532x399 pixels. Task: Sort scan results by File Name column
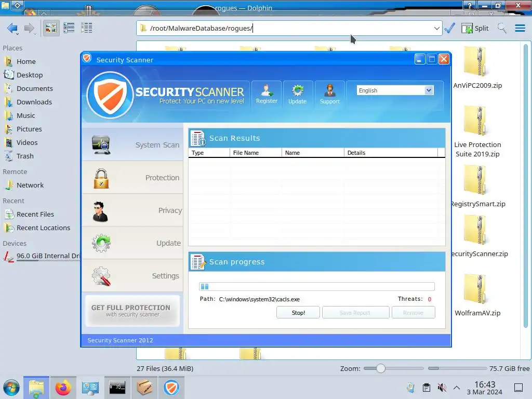(x=256, y=153)
